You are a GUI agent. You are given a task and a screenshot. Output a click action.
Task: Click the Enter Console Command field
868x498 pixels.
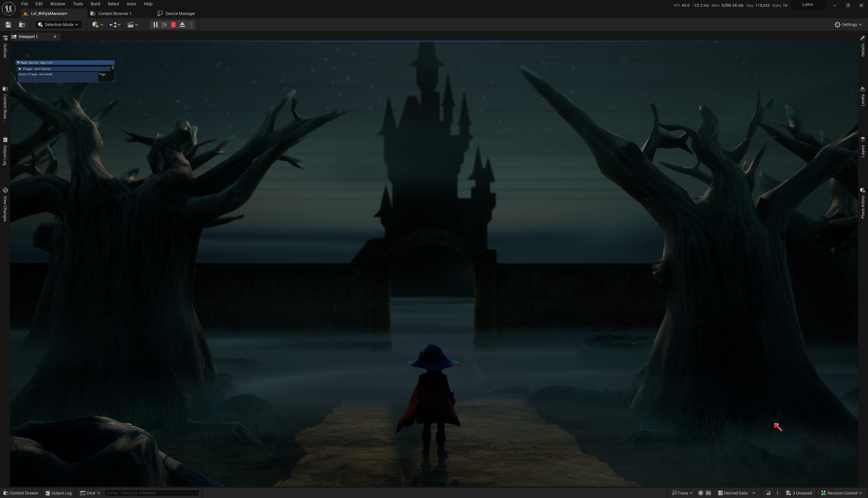point(152,493)
